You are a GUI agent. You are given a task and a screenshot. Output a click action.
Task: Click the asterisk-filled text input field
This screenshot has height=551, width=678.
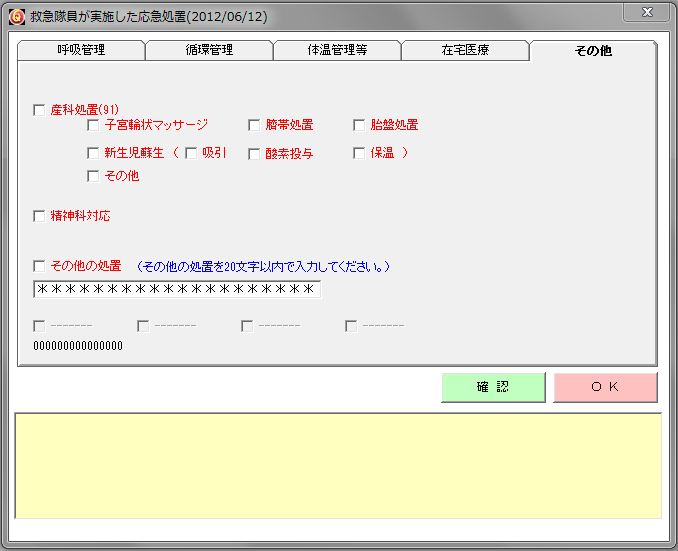point(176,290)
